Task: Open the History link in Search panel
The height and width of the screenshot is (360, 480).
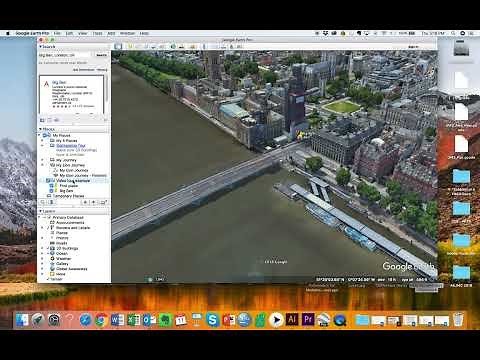Action: [102, 70]
